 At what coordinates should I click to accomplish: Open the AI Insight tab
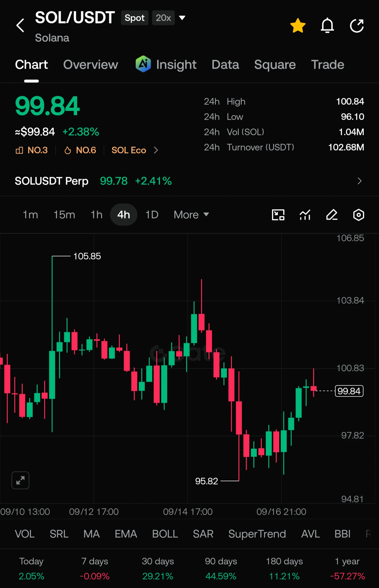[x=166, y=65]
